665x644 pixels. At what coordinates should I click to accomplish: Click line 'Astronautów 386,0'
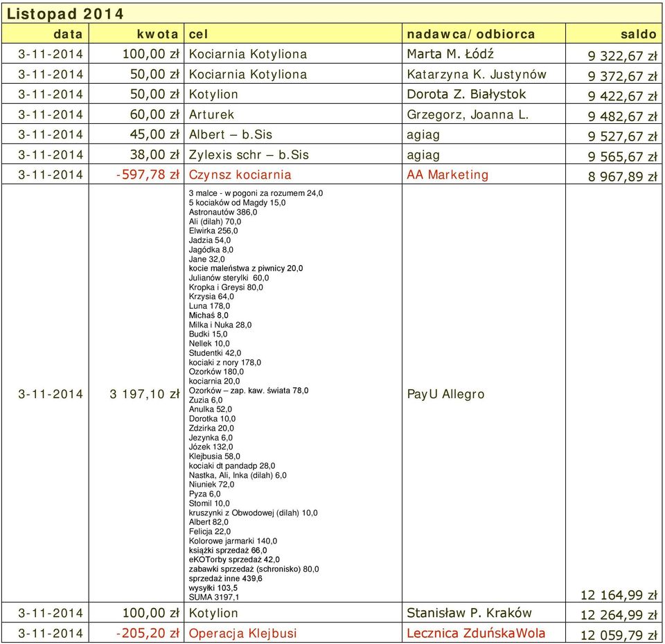pyautogui.click(x=222, y=212)
